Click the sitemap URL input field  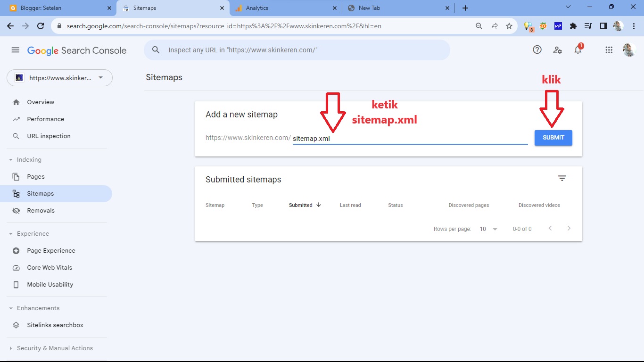click(410, 139)
